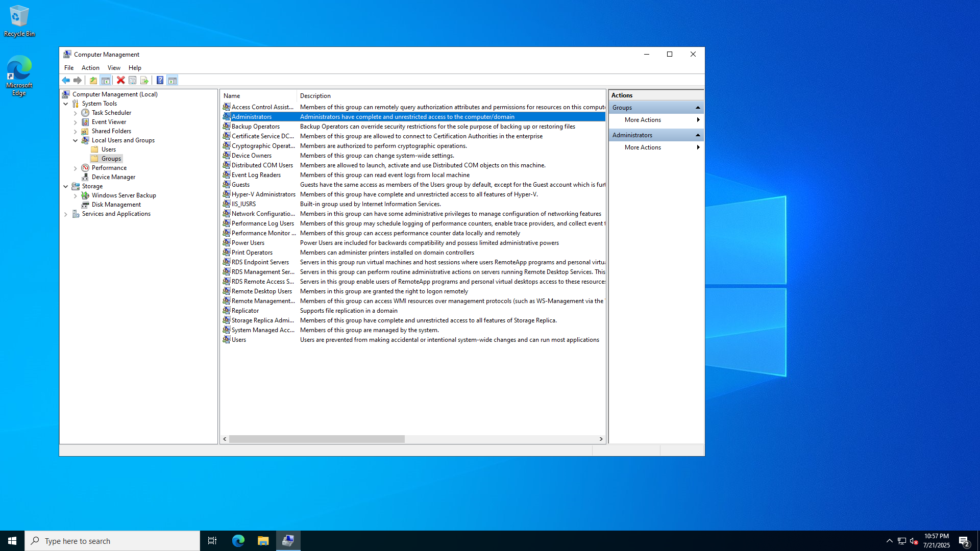This screenshot has height=551, width=980.
Task: Click the Up one level folder icon
Action: point(93,80)
